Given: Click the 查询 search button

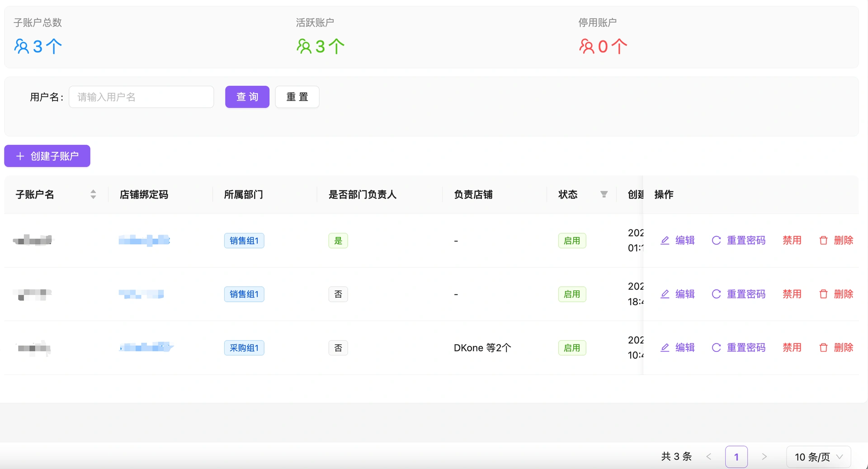Looking at the screenshot, I should point(247,97).
